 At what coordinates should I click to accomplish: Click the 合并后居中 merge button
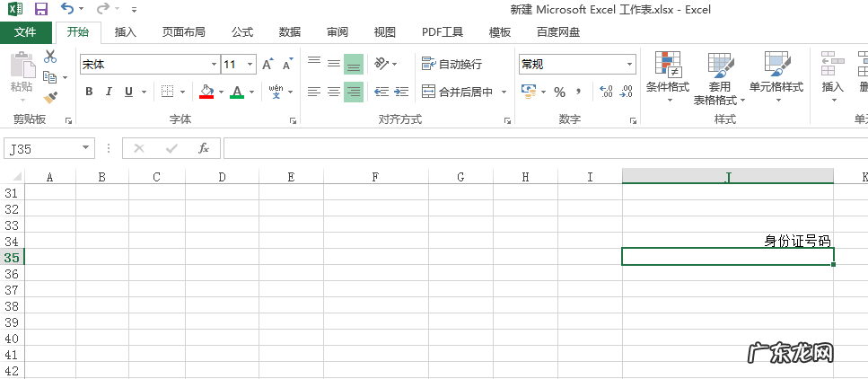tap(458, 92)
